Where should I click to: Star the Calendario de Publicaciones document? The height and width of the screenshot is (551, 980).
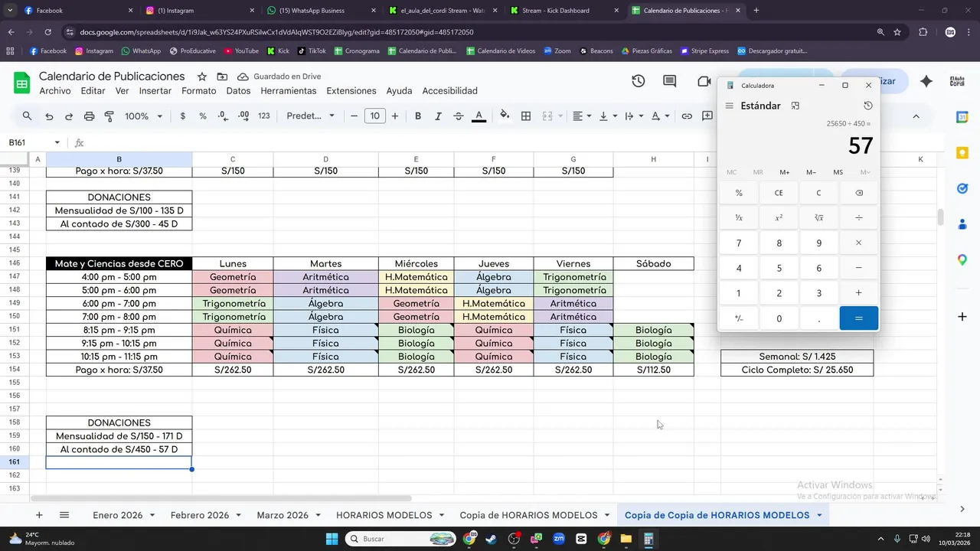tap(201, 77)
